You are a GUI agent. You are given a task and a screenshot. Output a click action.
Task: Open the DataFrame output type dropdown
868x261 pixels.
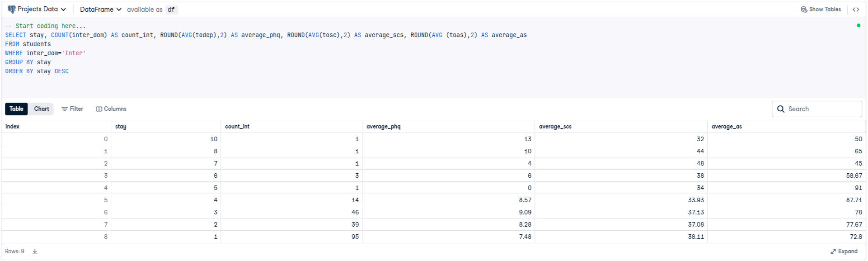[x=100, y=9]
